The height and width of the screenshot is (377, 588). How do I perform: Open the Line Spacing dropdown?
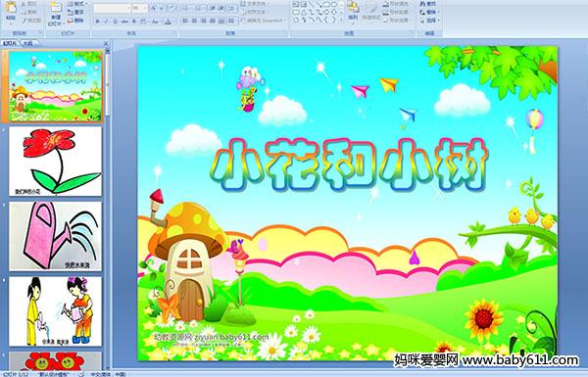tap(232, 8)
